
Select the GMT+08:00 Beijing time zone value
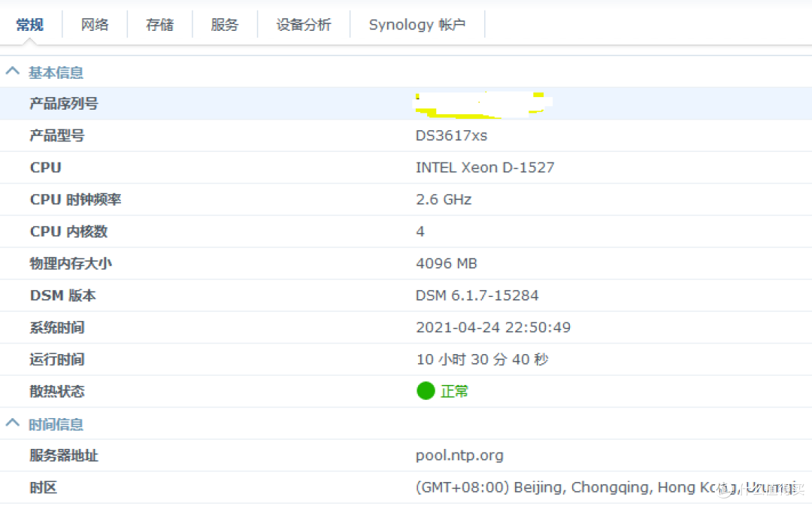coord(564,487)
